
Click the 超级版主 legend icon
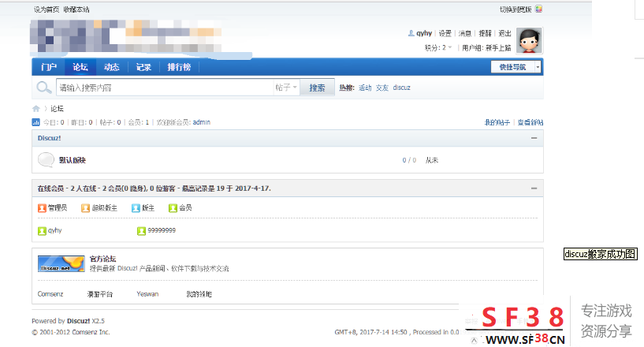(x=85, y=208)
